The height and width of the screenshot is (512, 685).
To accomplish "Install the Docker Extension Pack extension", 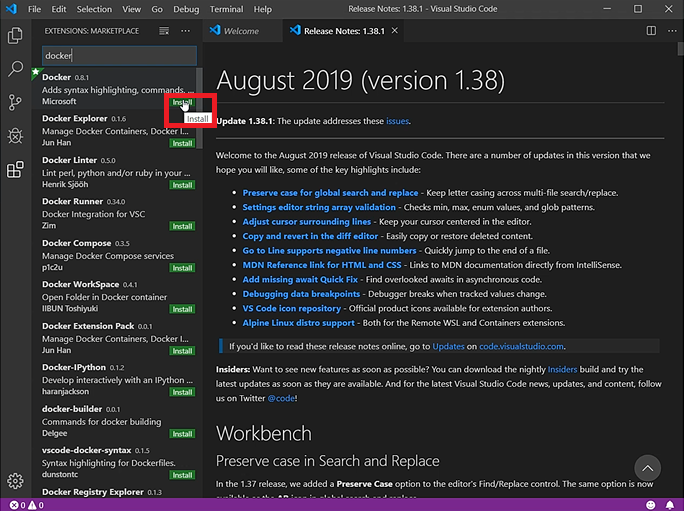I will [x=182, y=351].
